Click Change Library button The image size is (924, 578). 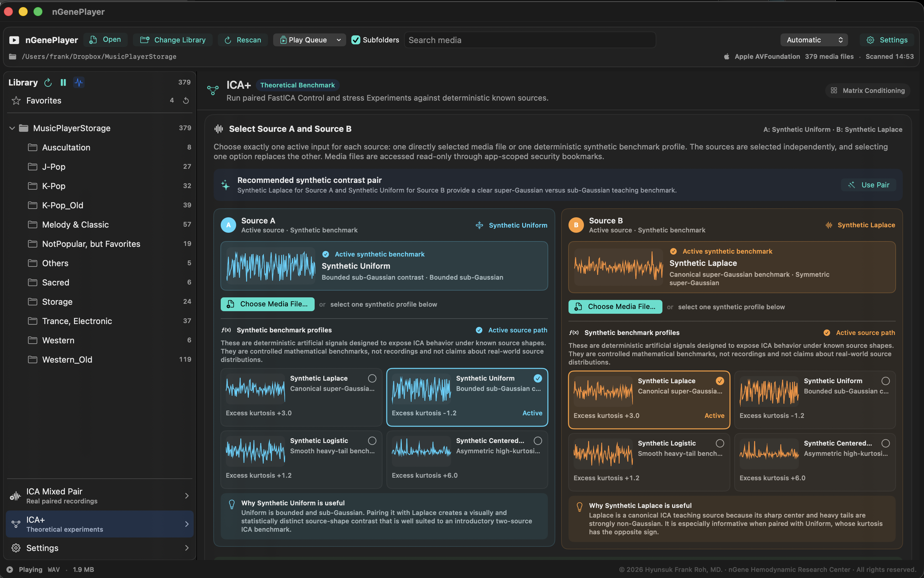(x=173, y=40)
